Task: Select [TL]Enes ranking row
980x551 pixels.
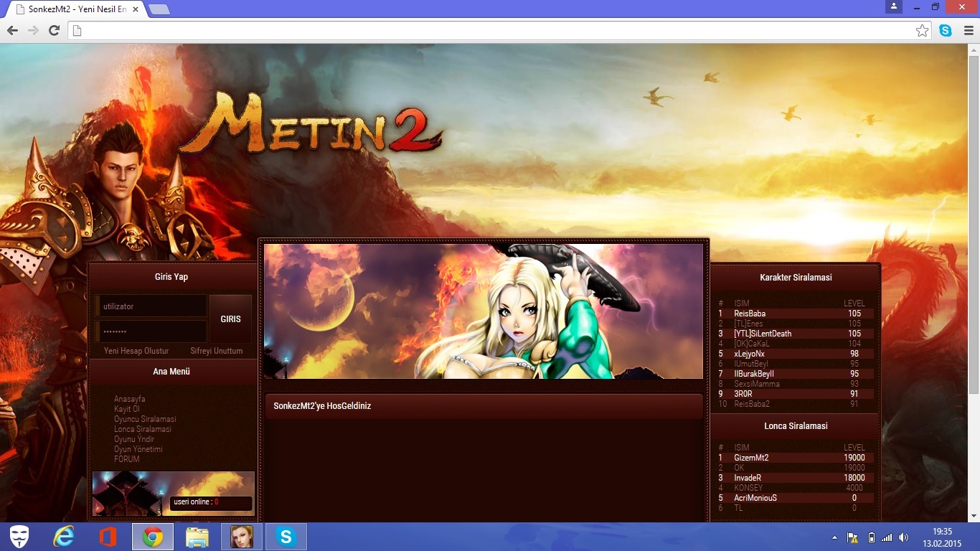Action: 796,324
